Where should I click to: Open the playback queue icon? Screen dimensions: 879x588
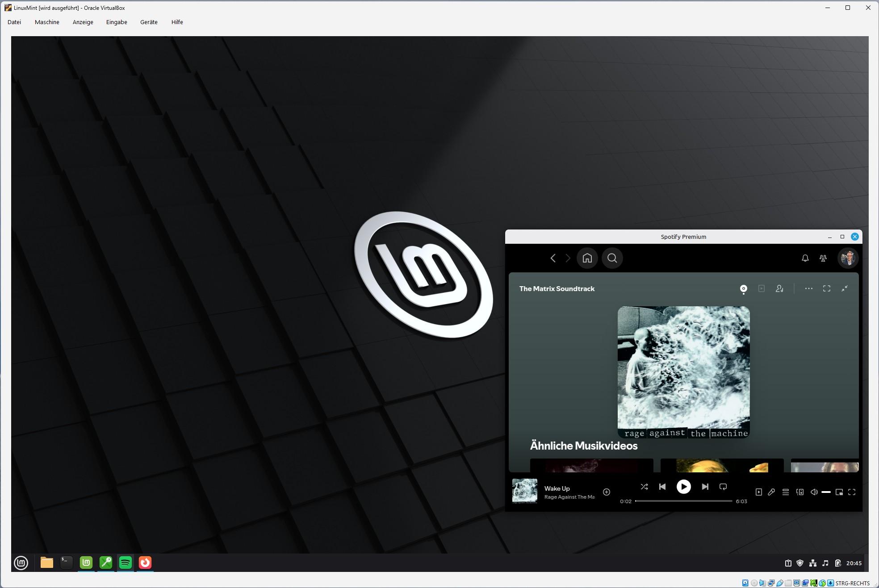click(x=786, y=492)
